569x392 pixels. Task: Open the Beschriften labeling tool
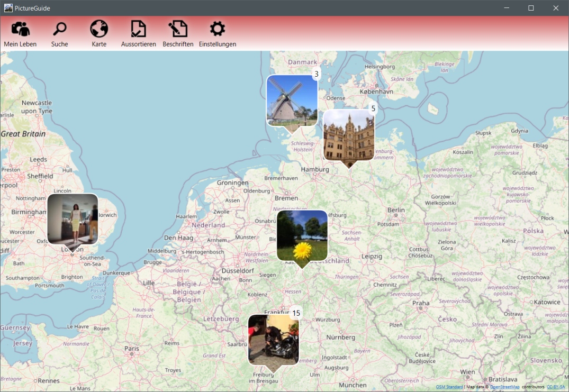tap(178, 34)
